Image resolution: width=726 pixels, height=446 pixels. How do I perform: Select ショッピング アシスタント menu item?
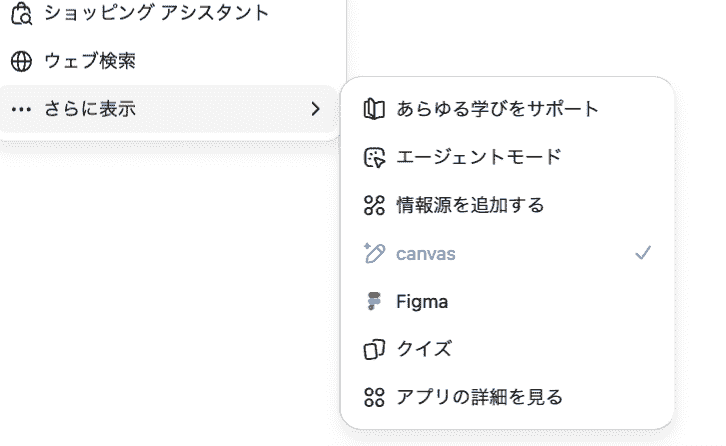click(x=156, y=14)
